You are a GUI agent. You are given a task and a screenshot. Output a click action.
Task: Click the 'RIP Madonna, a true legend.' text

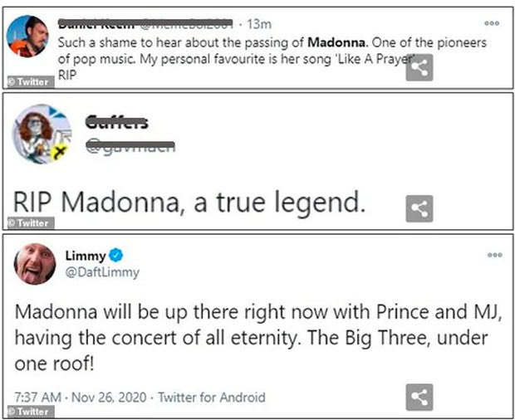tap(189, 201)
